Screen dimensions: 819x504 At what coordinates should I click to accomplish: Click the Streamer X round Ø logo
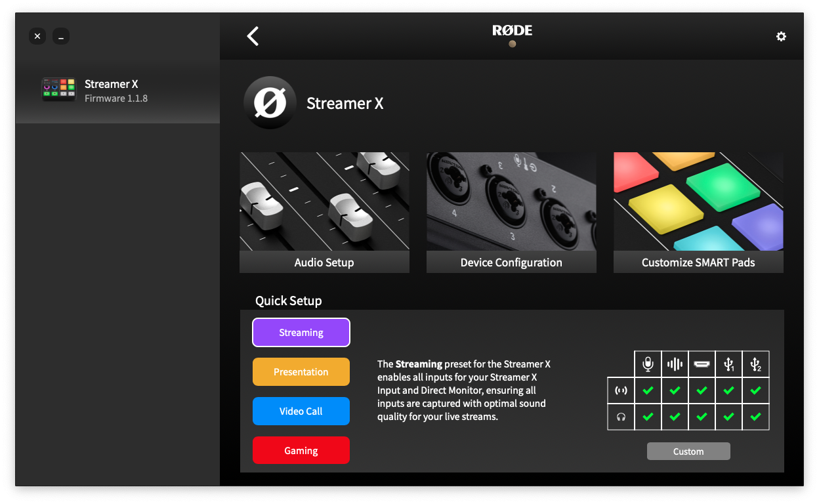(x=270, y=103)
